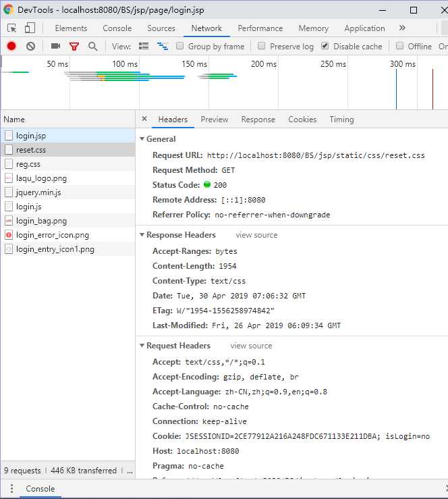
Task: Open the Memory tab
Action: 314,28
